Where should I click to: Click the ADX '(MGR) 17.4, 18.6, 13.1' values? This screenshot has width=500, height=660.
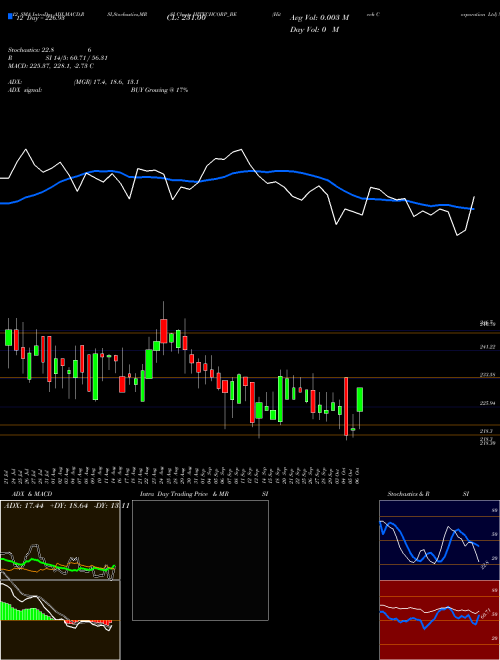[106, 82]
